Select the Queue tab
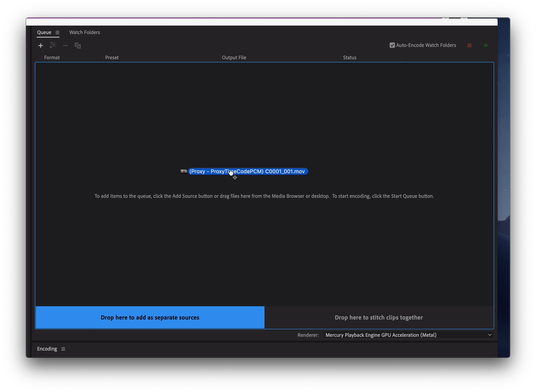The image size is (536, 392). [44, 32]
